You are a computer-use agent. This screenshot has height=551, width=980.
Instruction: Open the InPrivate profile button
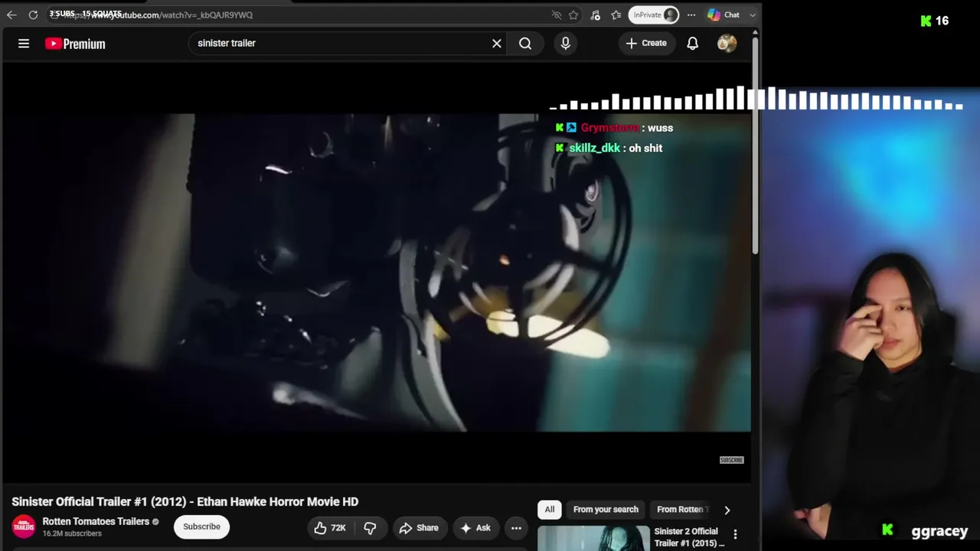tap(654, 15)
